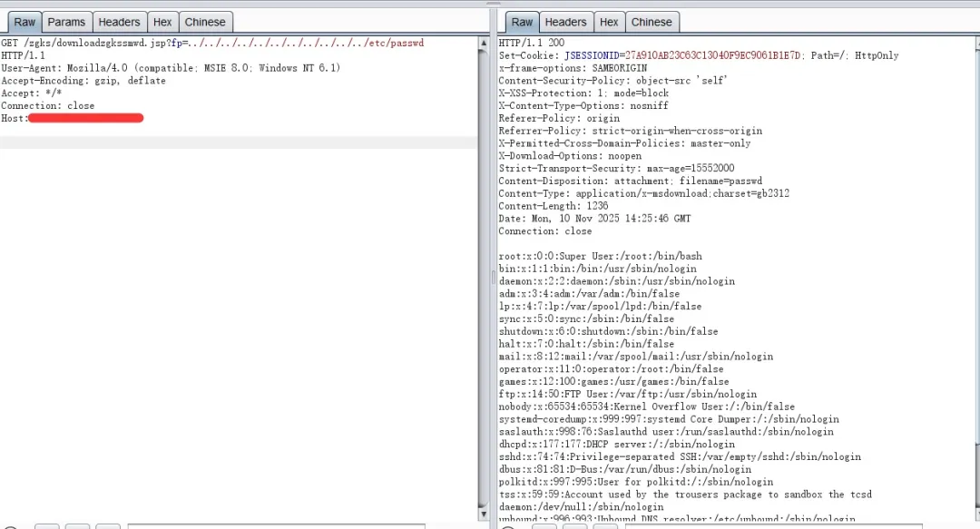Screen dimensions: 980x529
Task: Switch to the response Headers tab
Action: pos(565,22)
